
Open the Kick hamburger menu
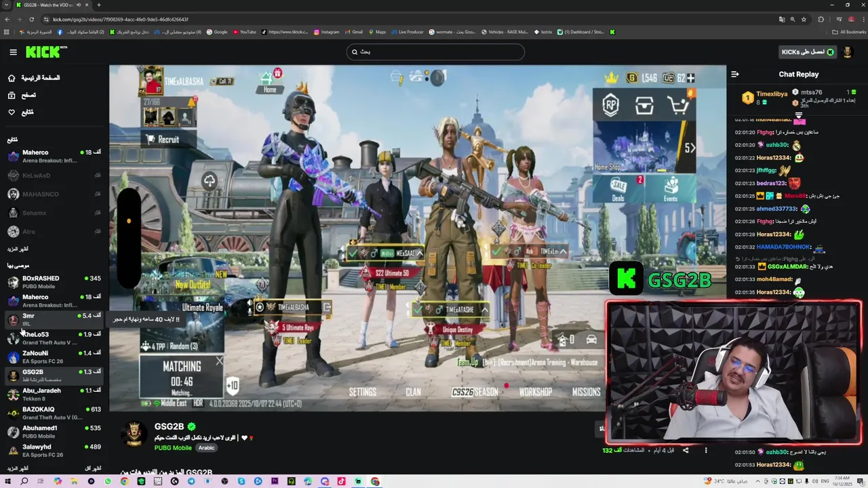13,52
